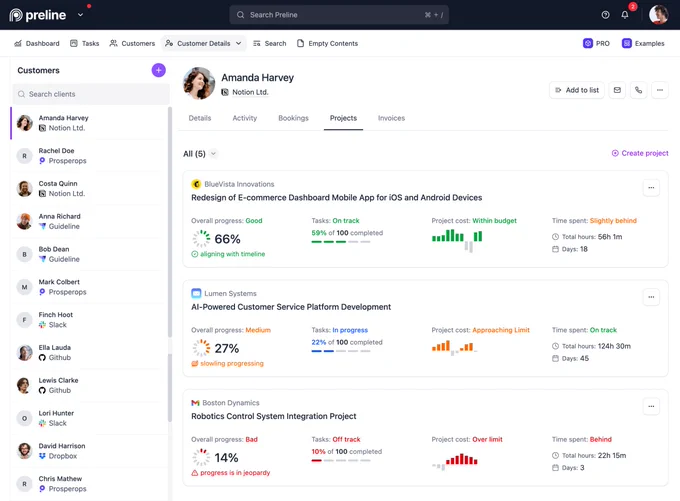Open Redesign of E-commerce Dashboard project title
The height and width of the screenshot is (501, 680).
(337, 198)
